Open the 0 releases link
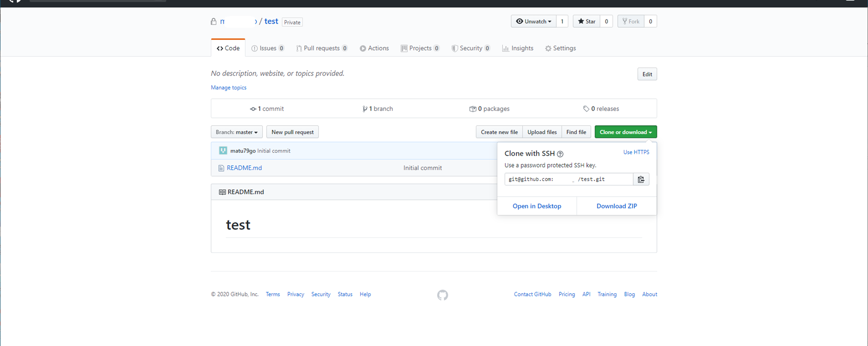 tap(601, 109)
